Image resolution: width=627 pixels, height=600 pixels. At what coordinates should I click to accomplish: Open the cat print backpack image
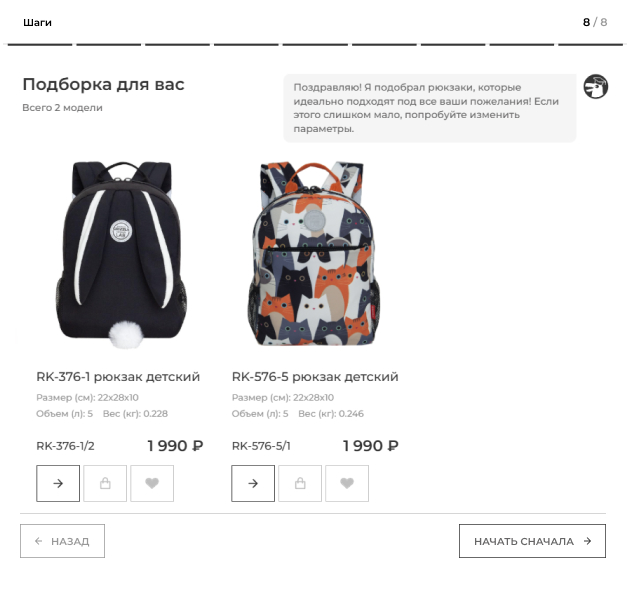(314, 254)
